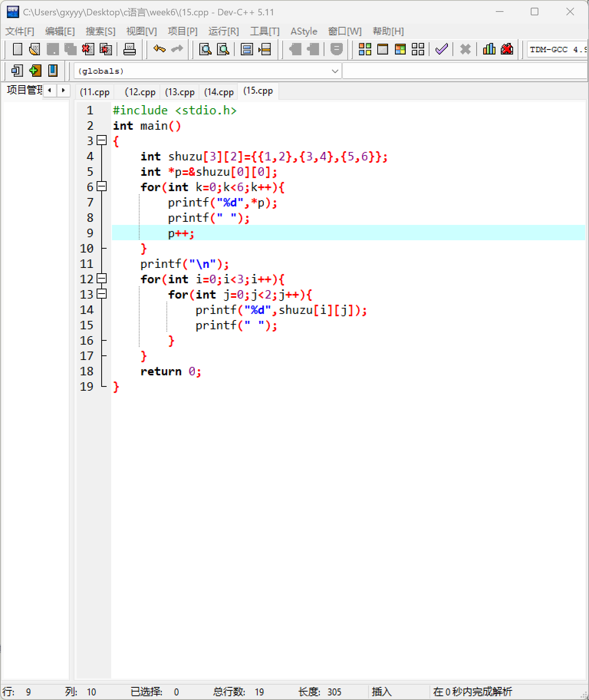Compile and run the program
Viewport: 589px width, 700px height.
coord(400,49)
